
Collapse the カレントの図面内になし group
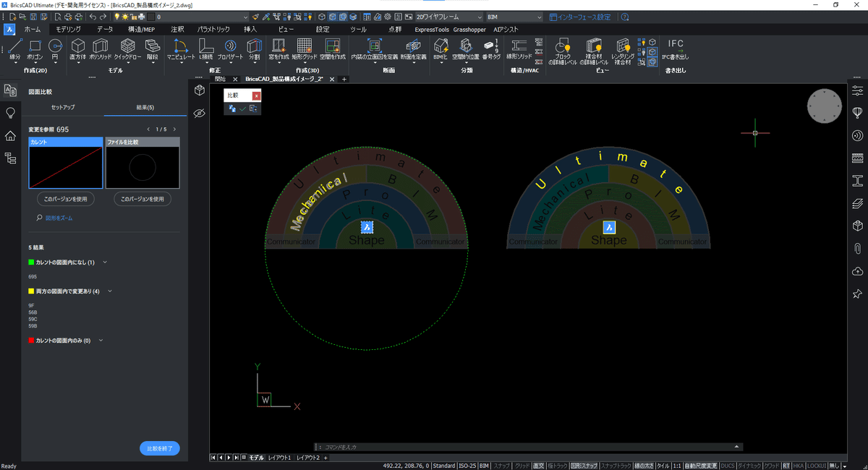[x=105, y=262]
